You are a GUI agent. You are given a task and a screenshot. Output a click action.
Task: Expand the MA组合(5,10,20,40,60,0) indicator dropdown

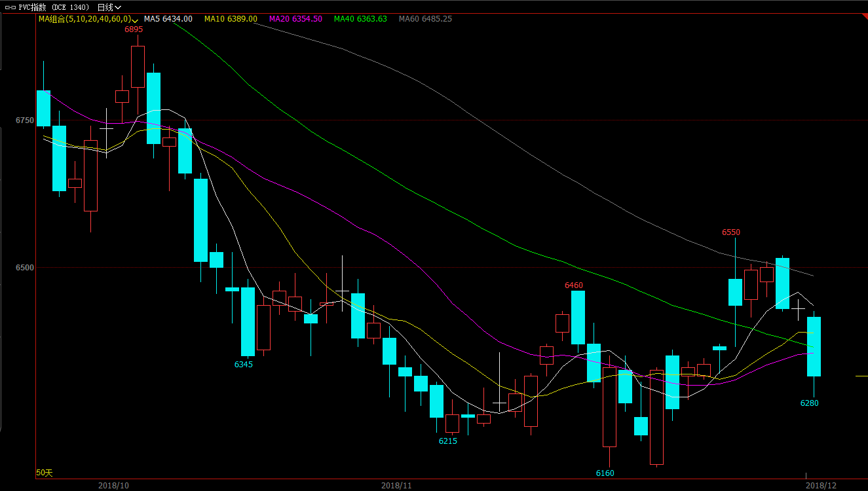[134, 20]
